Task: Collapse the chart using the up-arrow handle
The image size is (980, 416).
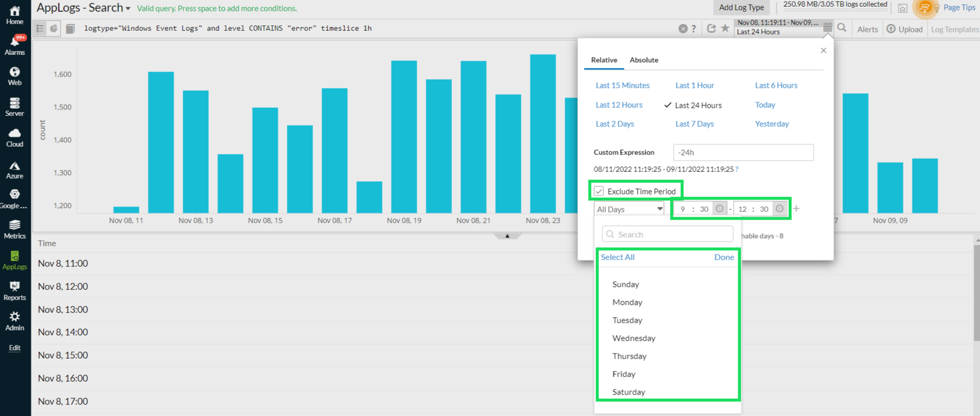Action: point(507,236)
